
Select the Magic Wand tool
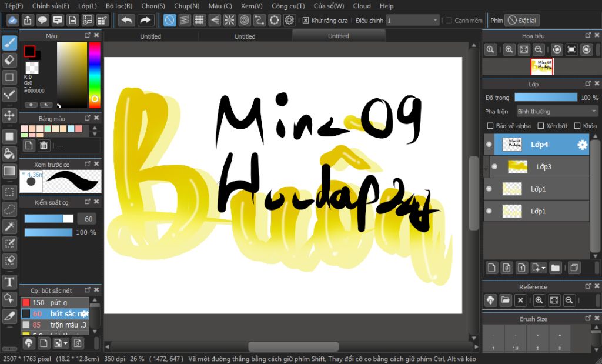click(x=9, y=226)
